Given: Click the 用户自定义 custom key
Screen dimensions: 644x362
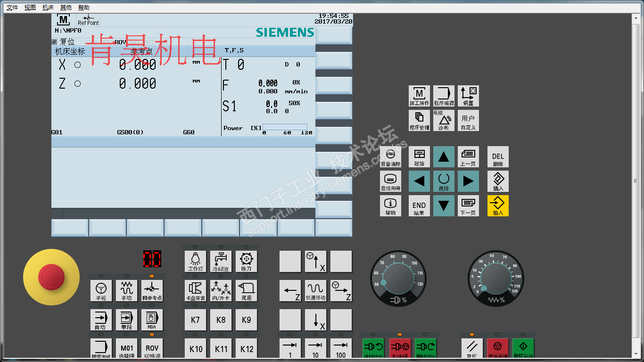Looking at the screenshot, I should 468,121.
